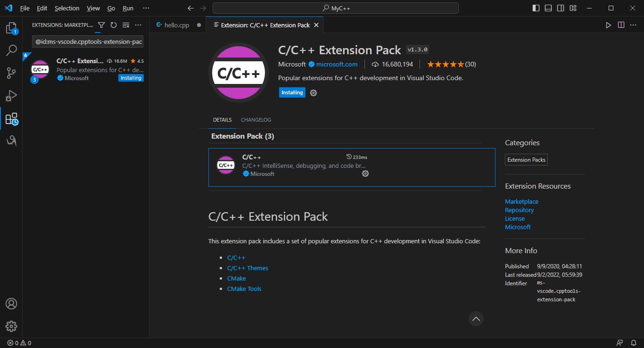Open the Microsoft resource link
Image resolution: width=644 pixels, height=348 pixels.
pos(518,227)
